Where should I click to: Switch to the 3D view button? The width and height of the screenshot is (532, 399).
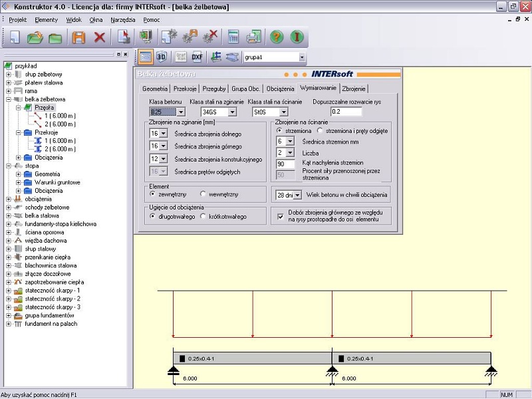click(x=162, y=57)
